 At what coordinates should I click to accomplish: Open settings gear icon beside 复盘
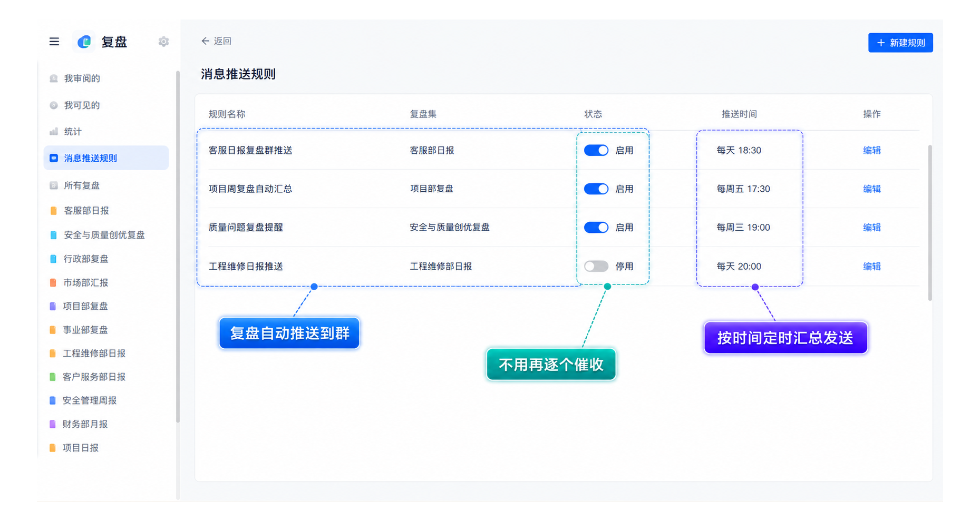point(163,42)
